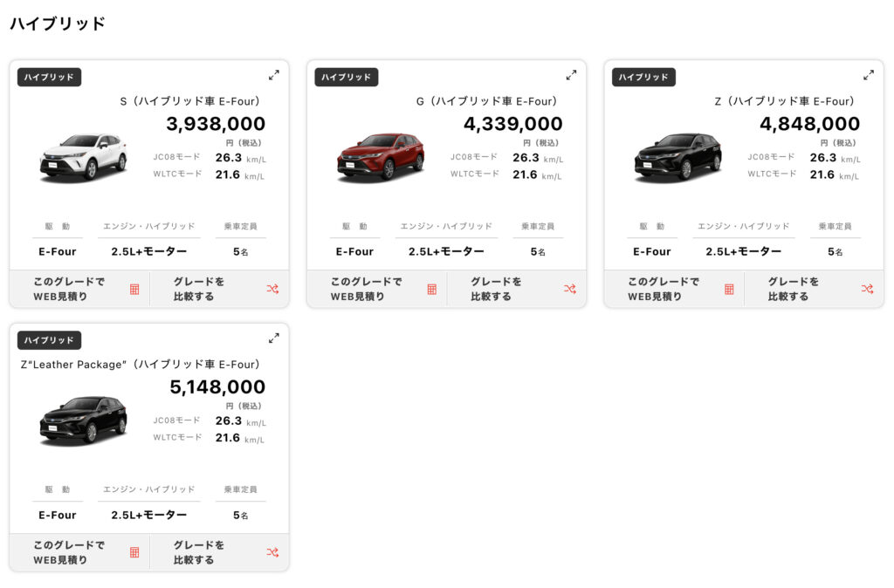Viewport: 894px width, 588px height.
Task: Click the white S grade car image
Action: click(83, 157)
